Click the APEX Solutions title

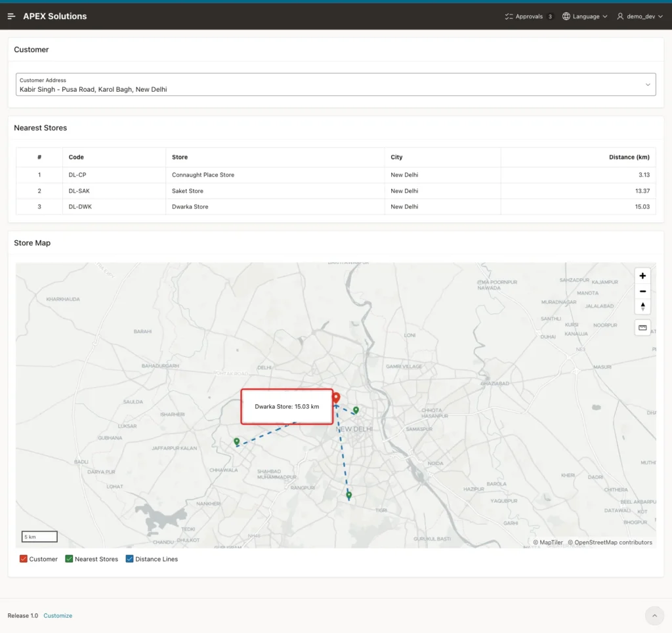55,16
